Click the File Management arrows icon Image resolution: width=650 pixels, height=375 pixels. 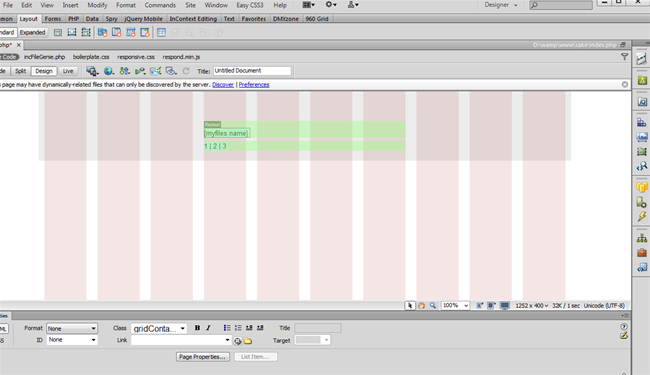(x=124, y=71)
